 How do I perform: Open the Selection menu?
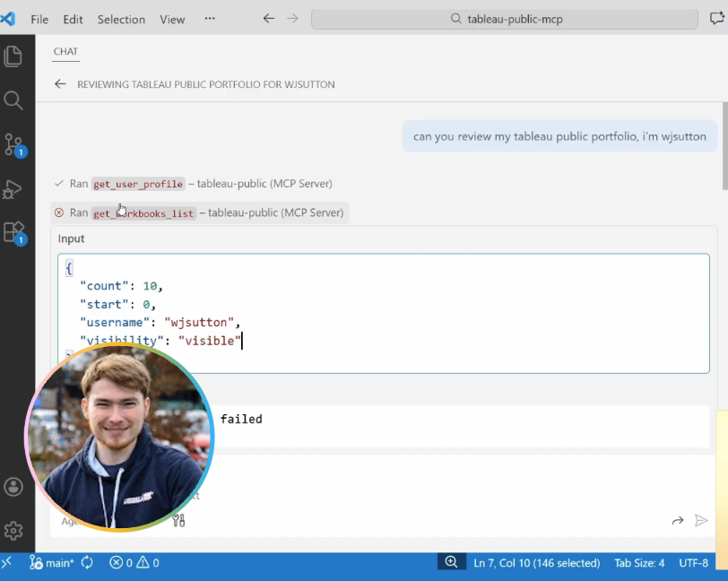click(121, 20)
